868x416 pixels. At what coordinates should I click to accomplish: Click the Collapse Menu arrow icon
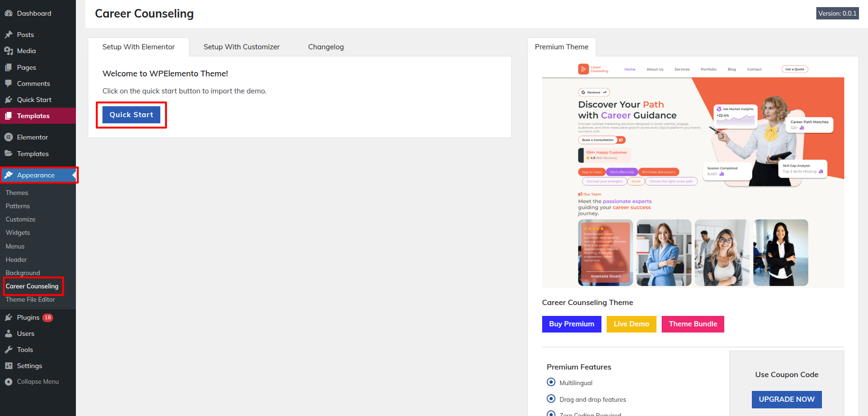pyautogui.click(x=9, y=381)
